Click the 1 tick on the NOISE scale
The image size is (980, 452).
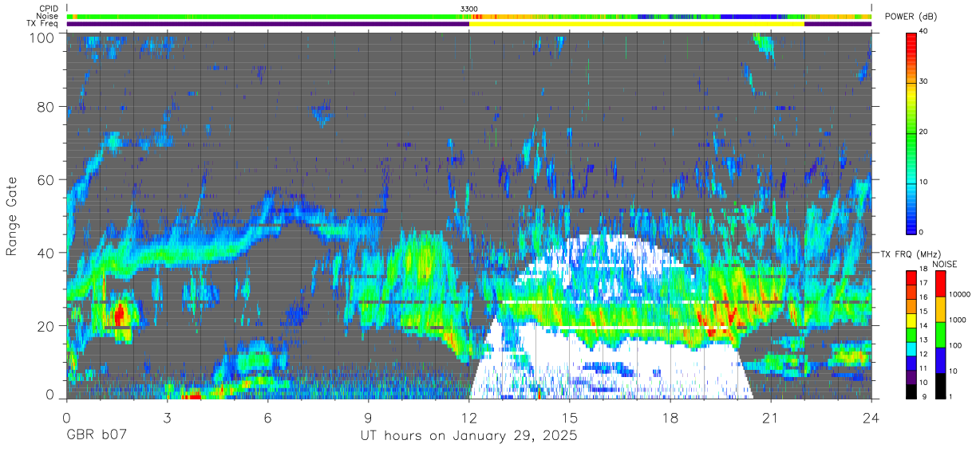click(949, 396)
